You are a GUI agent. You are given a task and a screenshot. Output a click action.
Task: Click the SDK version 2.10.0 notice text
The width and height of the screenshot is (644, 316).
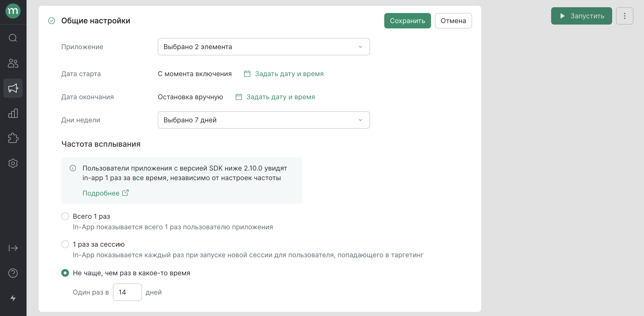pyautogui.click(x=185, y=173)
